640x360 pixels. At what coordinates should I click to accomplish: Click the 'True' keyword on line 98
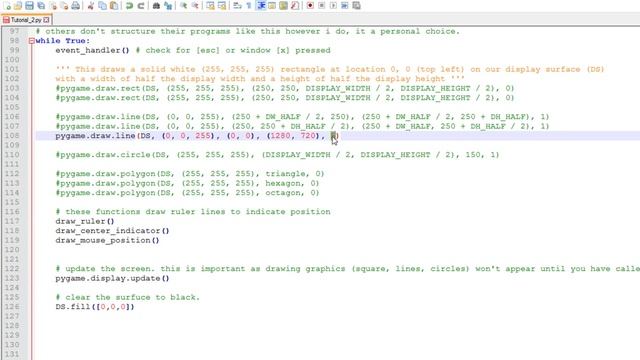75,41
